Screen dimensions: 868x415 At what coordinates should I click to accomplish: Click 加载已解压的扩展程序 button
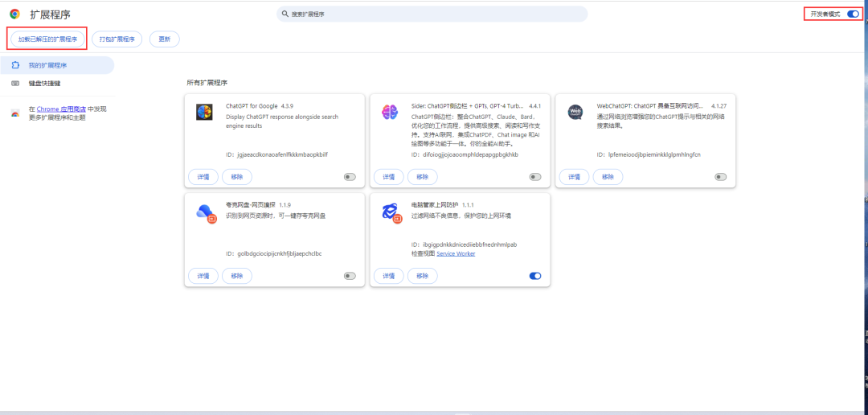click(47, 39)
